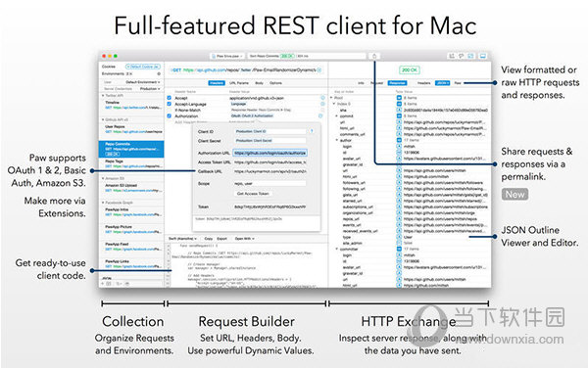Click the type icon of the sha row
Image resolution: width=588 pixels, height=368 pixels.
click(x=399, y=110)
